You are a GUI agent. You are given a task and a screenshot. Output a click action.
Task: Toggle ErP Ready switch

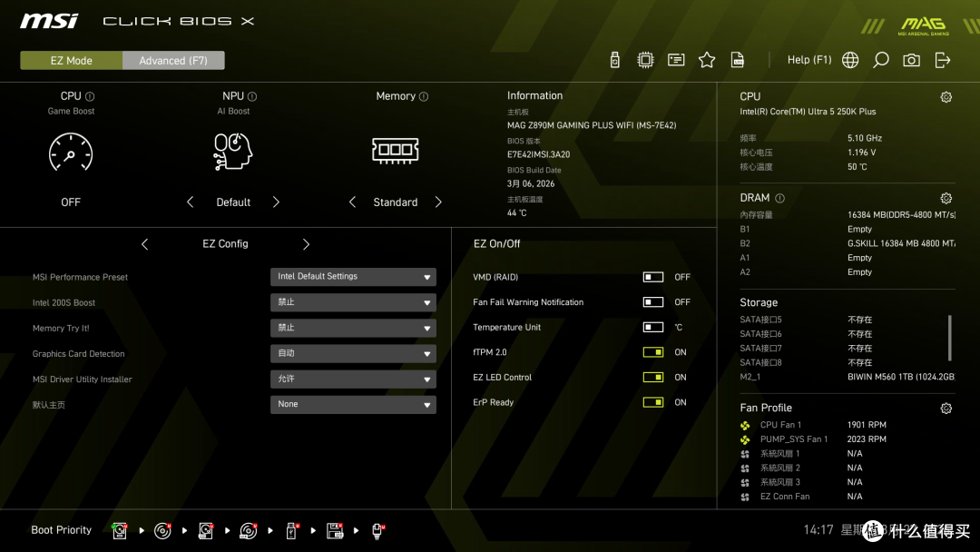(653, 402)
